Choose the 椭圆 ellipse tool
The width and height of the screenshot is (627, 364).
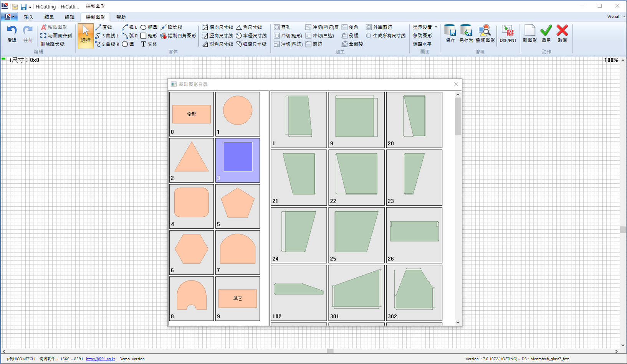pos(149,27)
